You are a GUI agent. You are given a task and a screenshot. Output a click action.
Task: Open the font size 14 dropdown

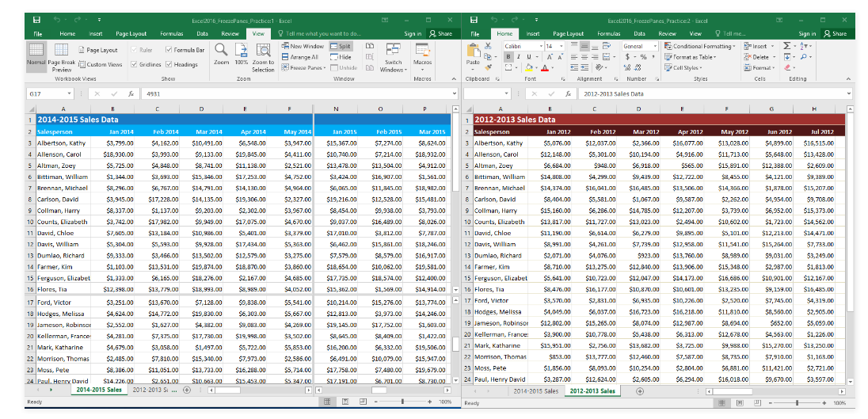[x=562, y=47]
